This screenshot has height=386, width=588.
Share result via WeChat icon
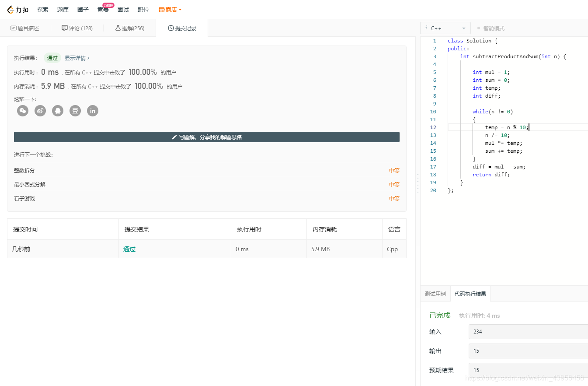coord(23,111)
